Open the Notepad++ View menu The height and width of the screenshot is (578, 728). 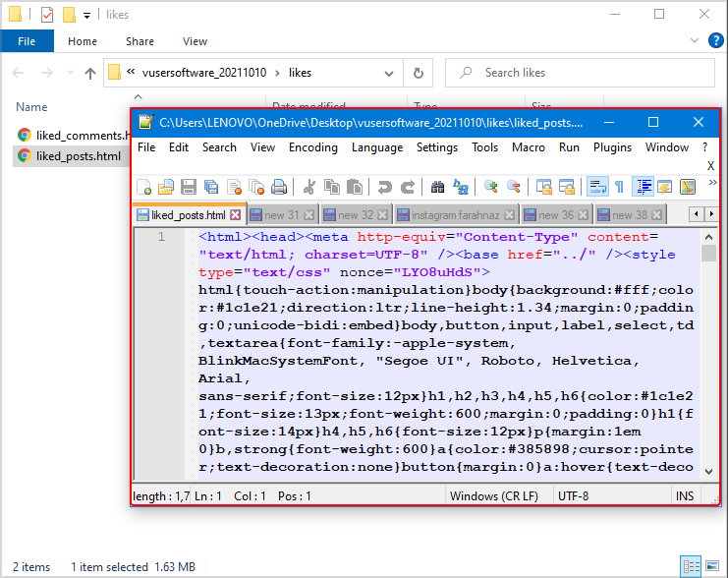262,147
